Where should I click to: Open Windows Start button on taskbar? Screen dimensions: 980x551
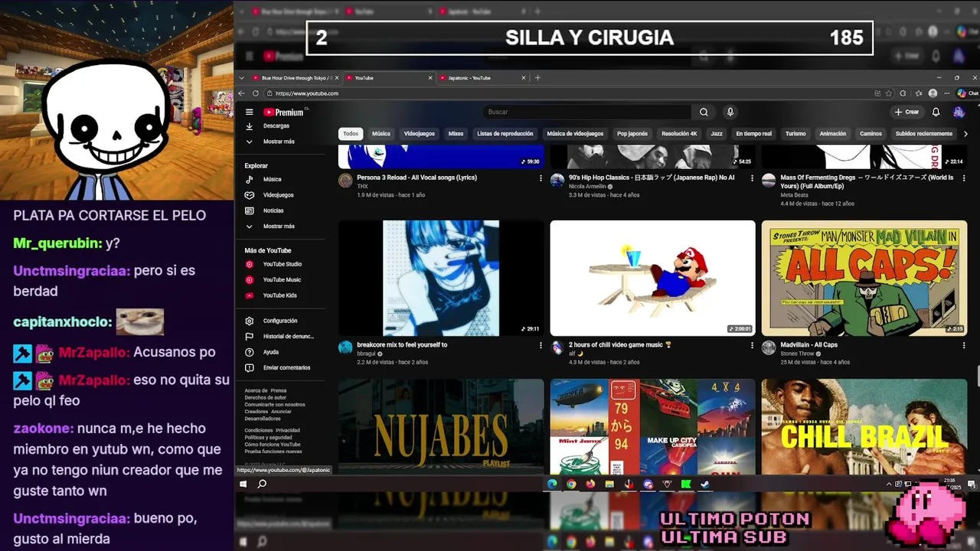(243, 484)
